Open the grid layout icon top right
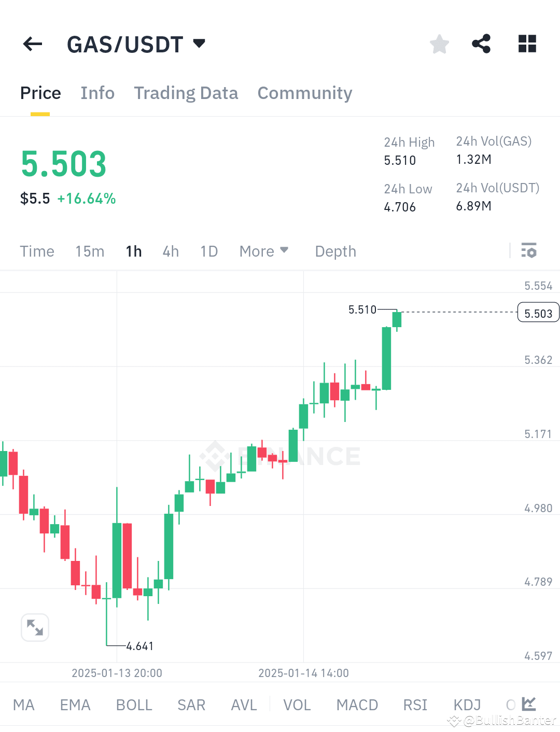This screenshot has height=732, width=560. pyautogui.click(x=527, y=44)
